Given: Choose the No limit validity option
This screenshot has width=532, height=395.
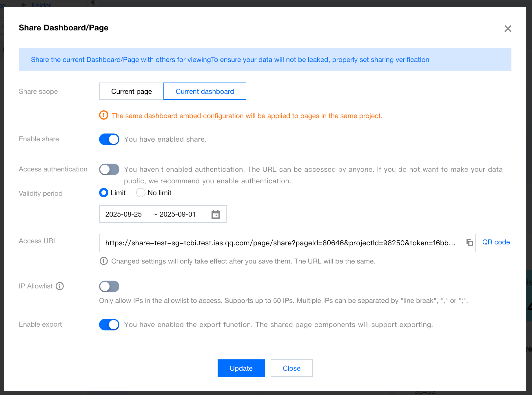Looking at the screenshot, I should [141, 193].
